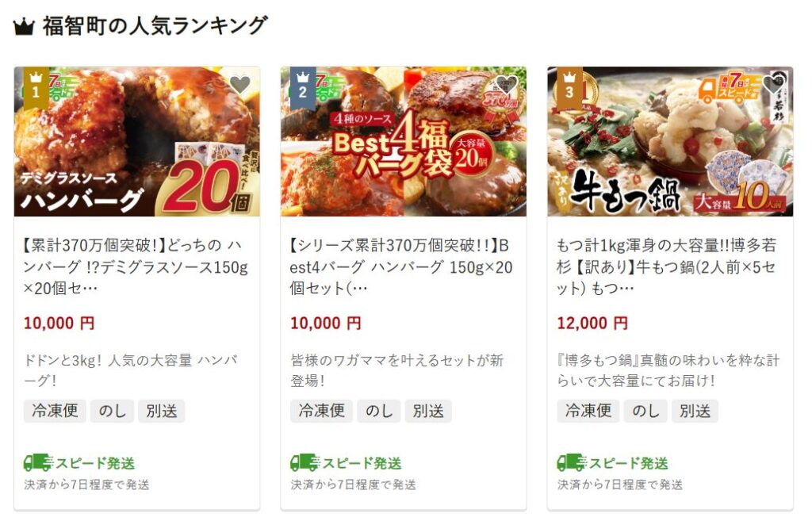Click the rank 2 crown badge
The height and width of the screenshot is (521, 812).
coord(303,86)
